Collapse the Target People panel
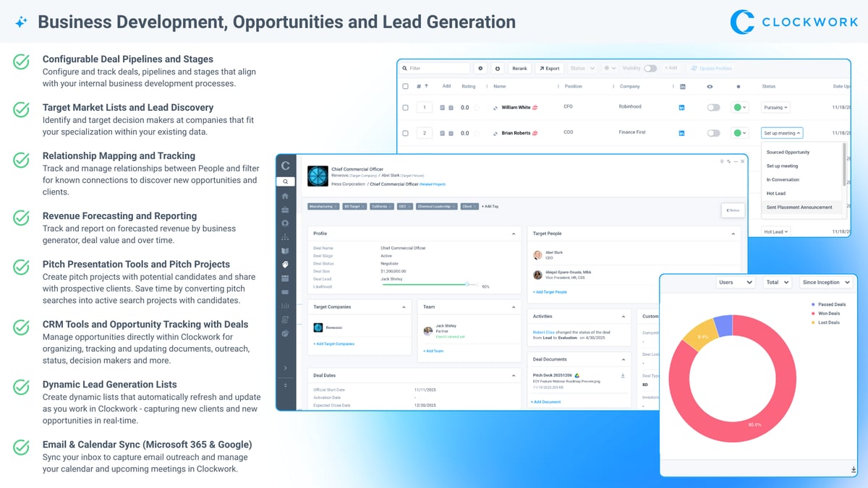Image resolution: width=868 pixels, height=488 pixels. coord(733,234)
